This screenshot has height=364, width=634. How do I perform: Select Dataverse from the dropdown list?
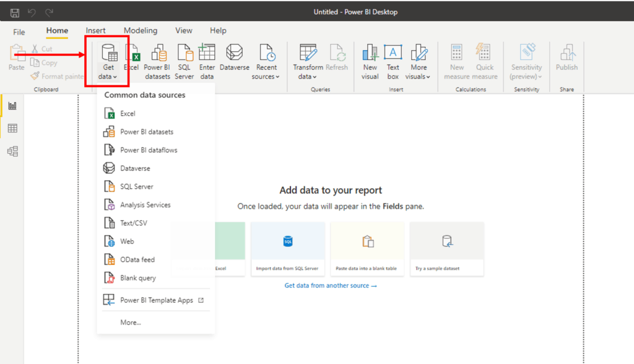pos(155,168)
